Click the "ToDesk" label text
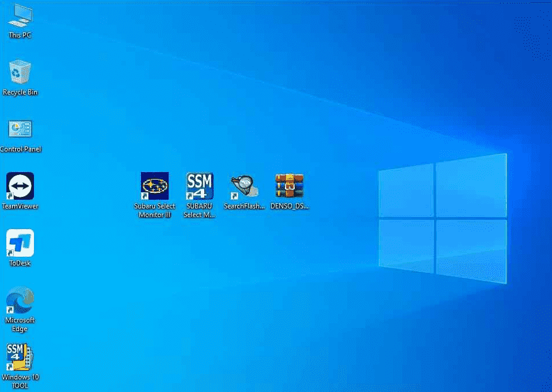This screenshot has height=392, width=552. tap(20, 263)
